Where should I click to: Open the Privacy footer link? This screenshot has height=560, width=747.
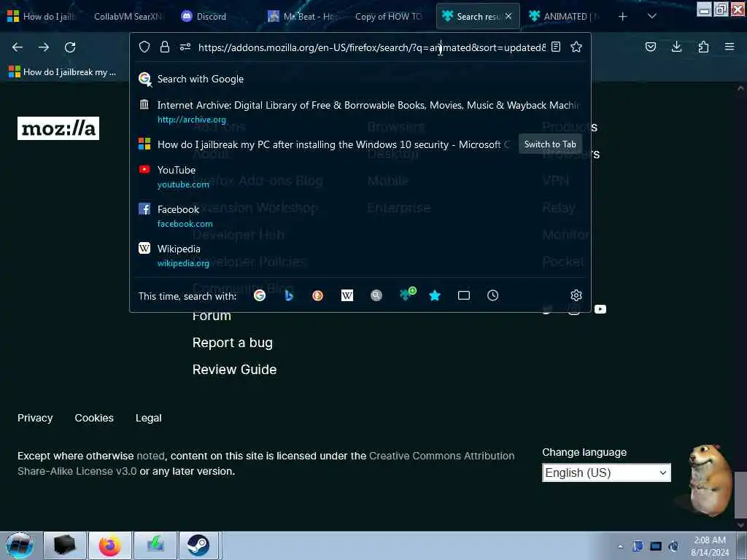pyautogui.click(x=35, y=418)
